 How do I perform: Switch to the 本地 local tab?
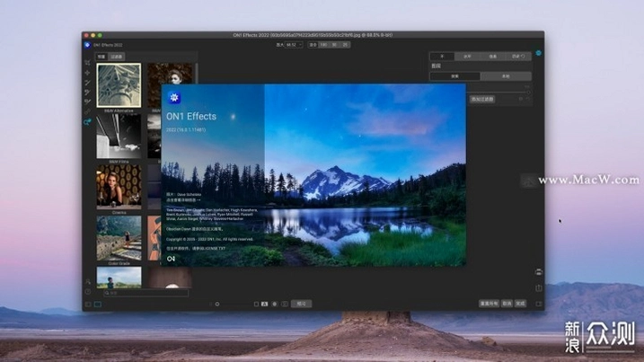pos(506,76)
